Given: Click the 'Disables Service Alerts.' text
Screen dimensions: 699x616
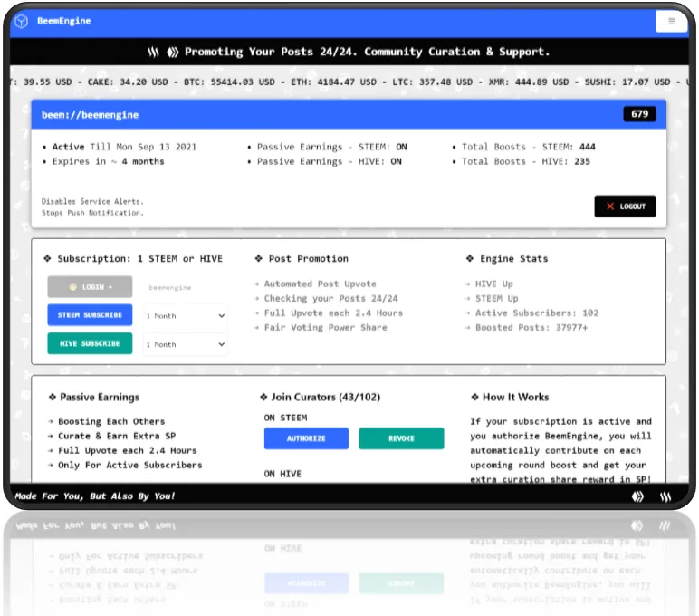Looking at the screenshot, I should pyautogui.click(x=92, y=202).
